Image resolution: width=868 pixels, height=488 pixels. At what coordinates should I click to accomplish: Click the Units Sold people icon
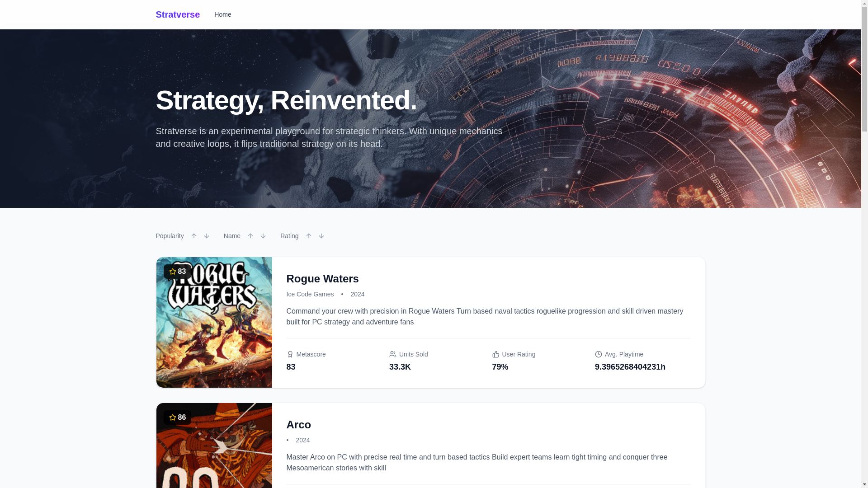pyautogui.click(x=393, y=354)
